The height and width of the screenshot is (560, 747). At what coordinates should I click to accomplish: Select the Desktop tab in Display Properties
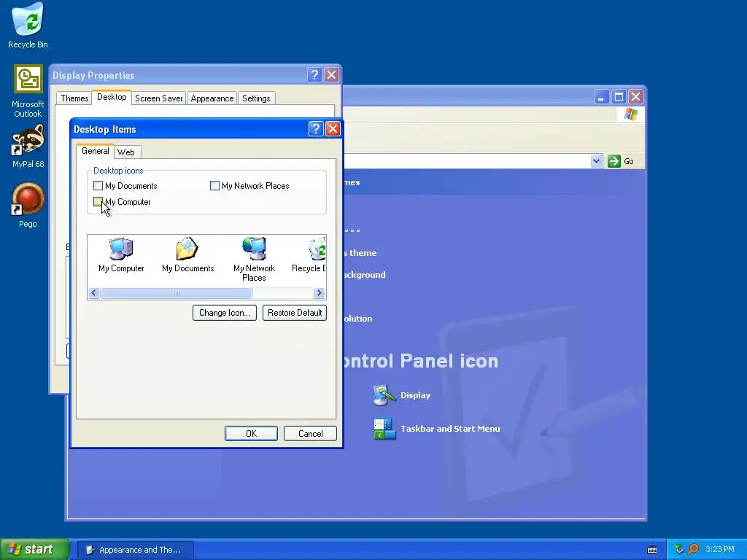pyautogui.click(x=112, y=97)
